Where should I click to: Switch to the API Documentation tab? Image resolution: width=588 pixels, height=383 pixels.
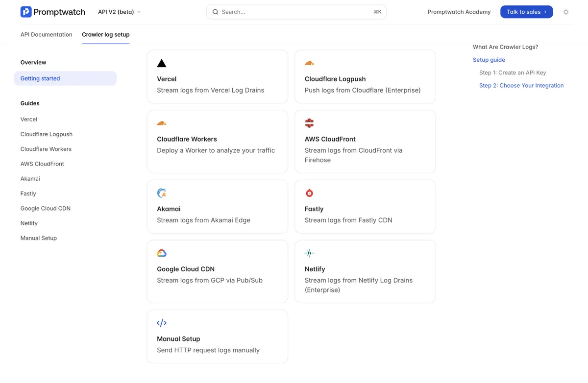click(46, 35)
